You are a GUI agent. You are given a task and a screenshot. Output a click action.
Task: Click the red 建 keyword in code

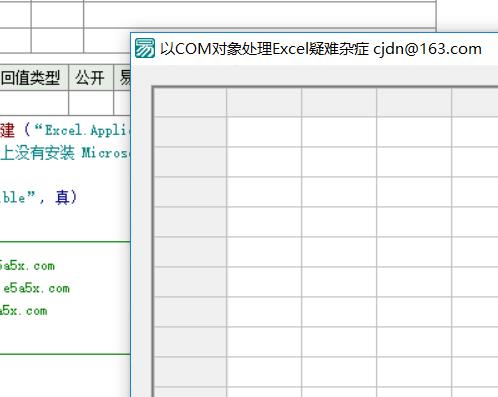[7, 130]
